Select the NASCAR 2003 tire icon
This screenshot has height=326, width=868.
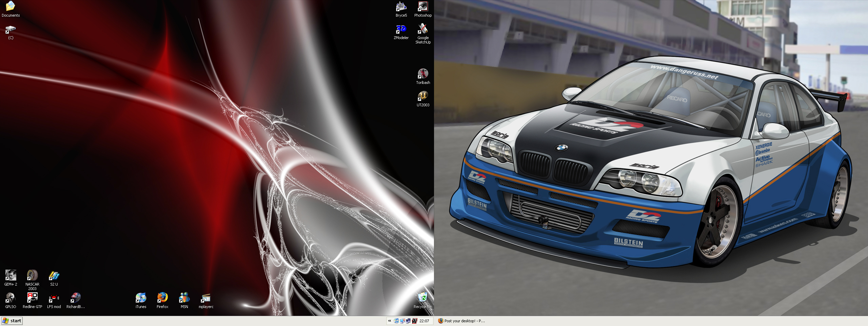[x=32, y=280]
